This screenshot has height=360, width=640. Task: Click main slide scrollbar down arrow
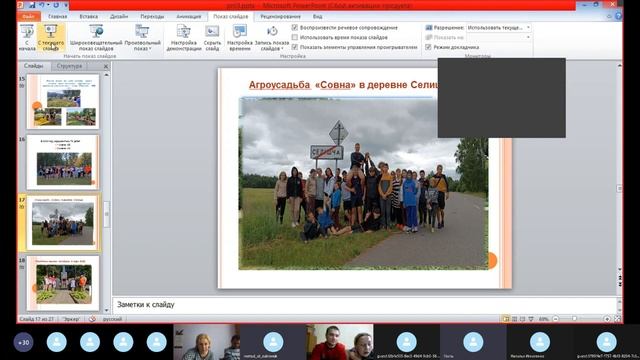(x=619, y=269)
